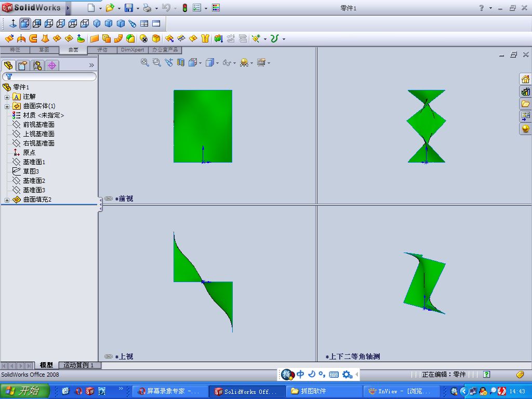Click the Replace Face tool
Screen dimensions: 532x399
tap(156, 38)
